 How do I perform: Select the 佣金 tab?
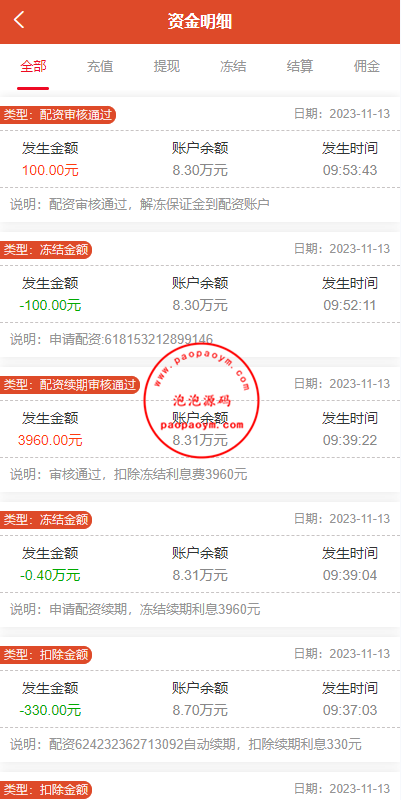pyautogui.click(x=367, y=66)
